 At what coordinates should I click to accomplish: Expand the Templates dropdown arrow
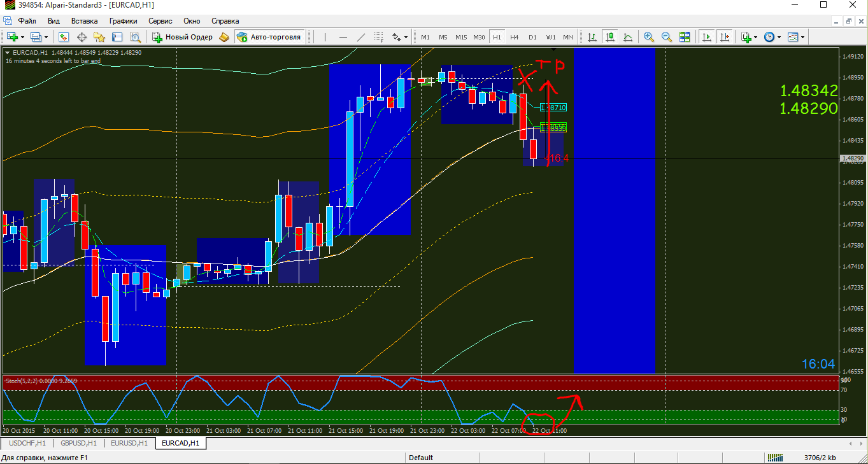click(803, 37)
